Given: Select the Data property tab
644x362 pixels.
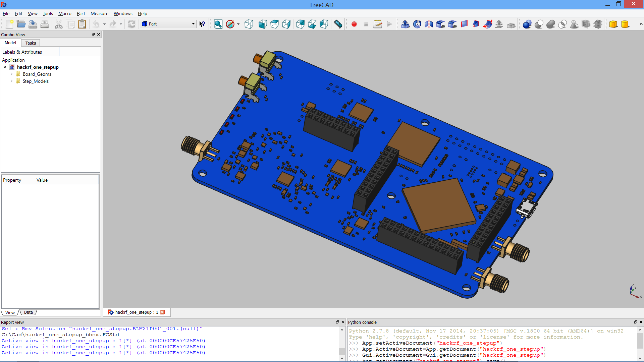Looking at the screenshot, I should (29, 312).
